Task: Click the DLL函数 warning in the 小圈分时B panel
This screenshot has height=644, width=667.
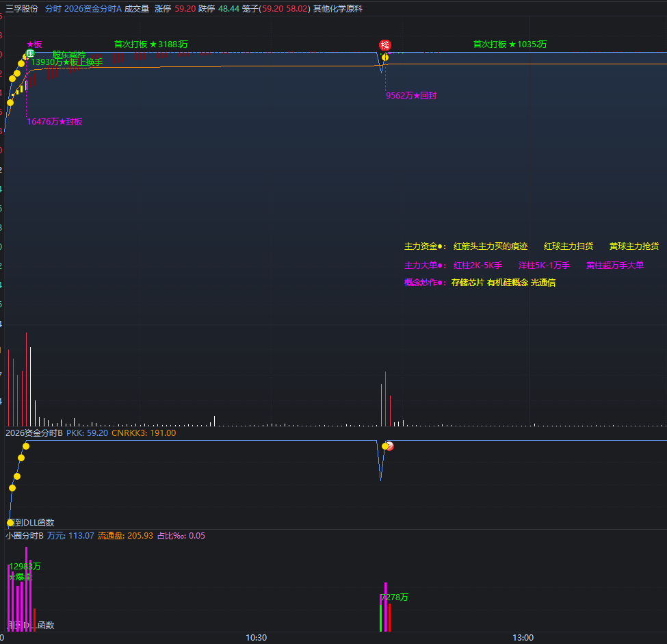Action: [31, 625]
